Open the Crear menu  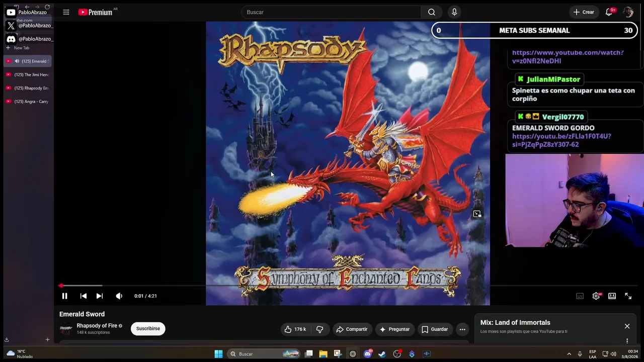click(x=584, y=12)
